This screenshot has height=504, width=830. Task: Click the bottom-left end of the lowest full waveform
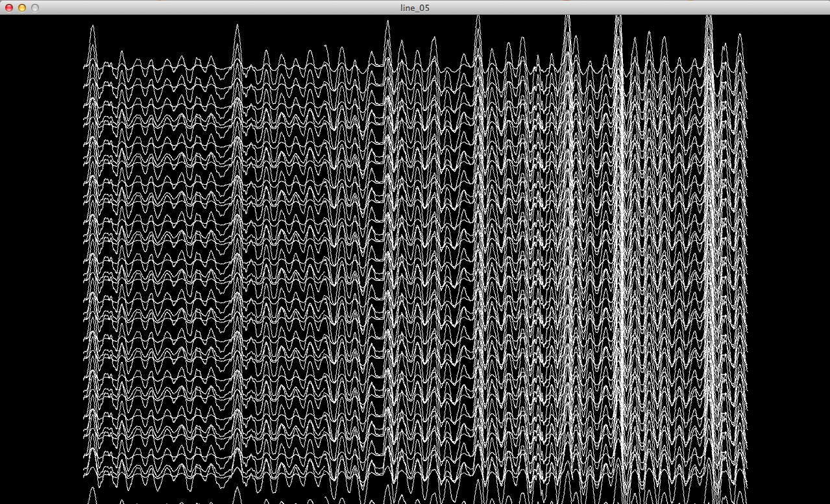(x=85, y=478)
